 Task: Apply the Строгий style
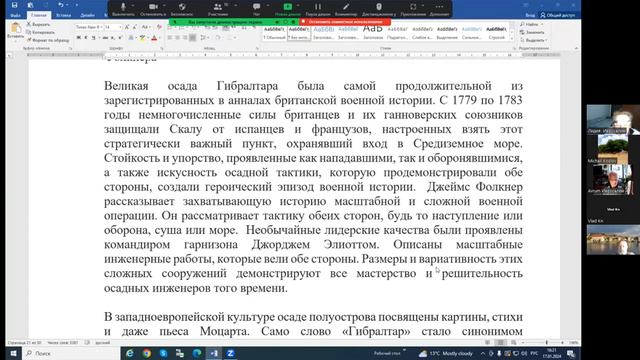(496, 33)
